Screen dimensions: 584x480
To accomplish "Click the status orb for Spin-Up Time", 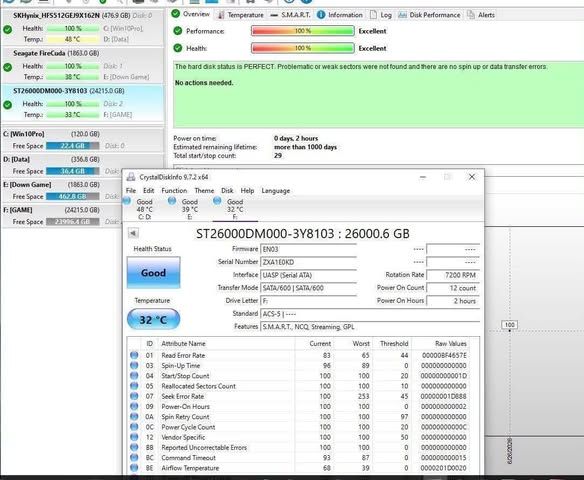I will point(134,365).
